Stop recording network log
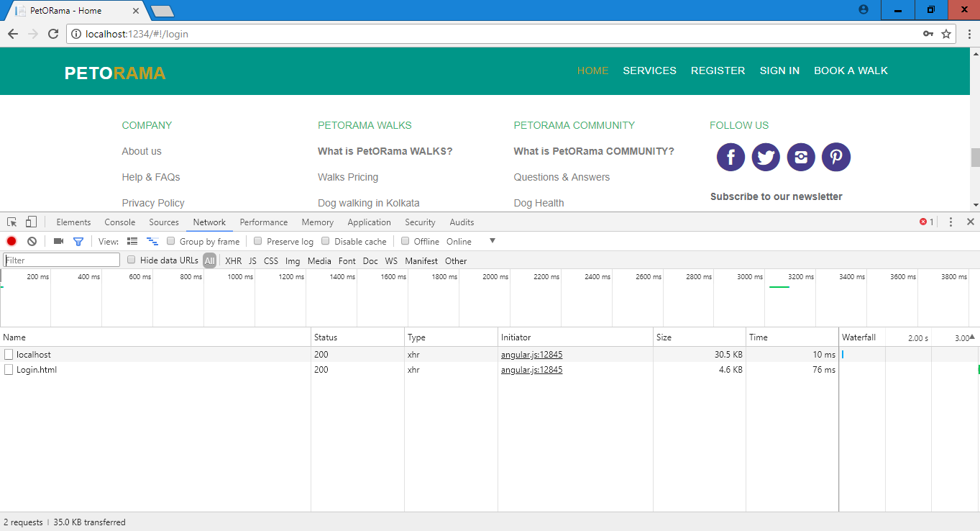This screenshot has height=531, width=980. click(12, 241)
